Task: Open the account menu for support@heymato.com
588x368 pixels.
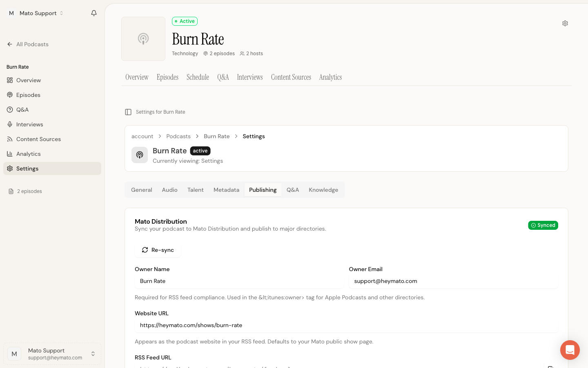Action: click(52, 354)
